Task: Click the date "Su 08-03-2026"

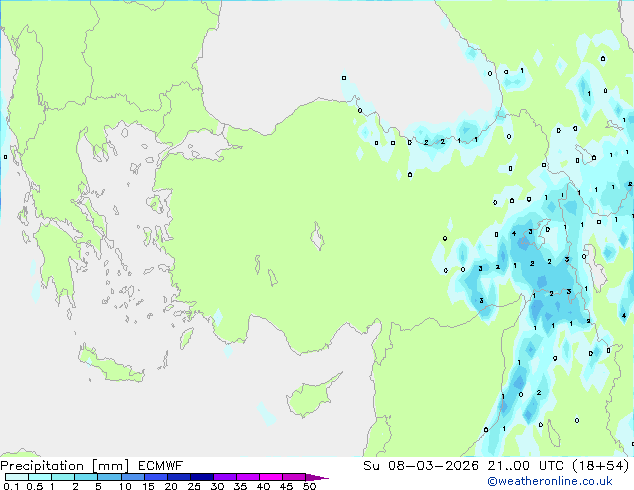Action: click(x=421, y=466)
